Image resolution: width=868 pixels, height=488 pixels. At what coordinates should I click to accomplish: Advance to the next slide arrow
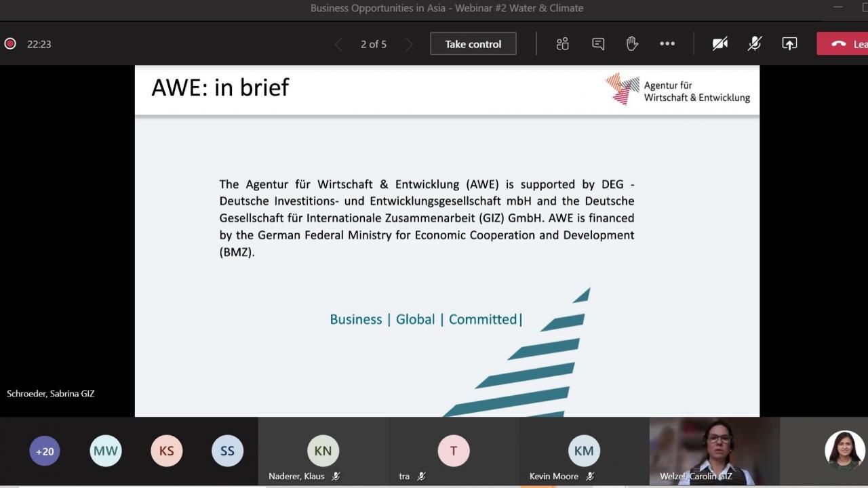point(408,45)
